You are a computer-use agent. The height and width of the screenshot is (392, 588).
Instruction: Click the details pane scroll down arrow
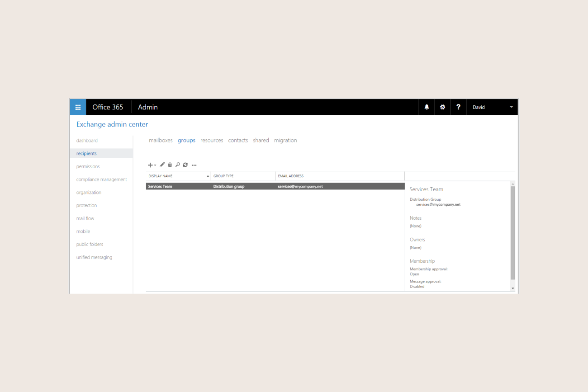click(x=512, y=288)
